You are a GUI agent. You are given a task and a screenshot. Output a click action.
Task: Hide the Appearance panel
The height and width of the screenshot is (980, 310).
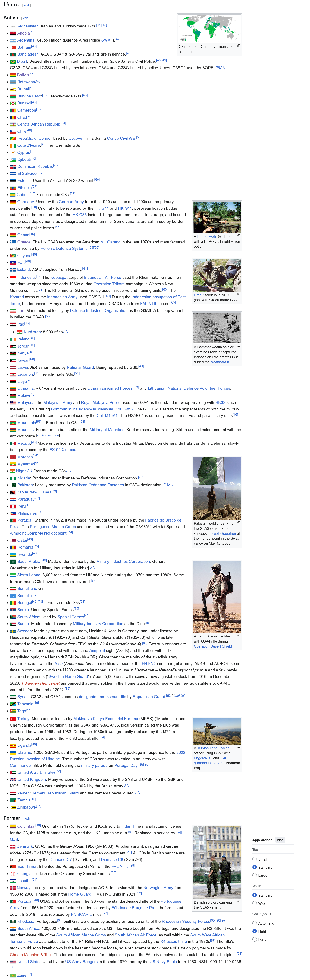(280, 840)
